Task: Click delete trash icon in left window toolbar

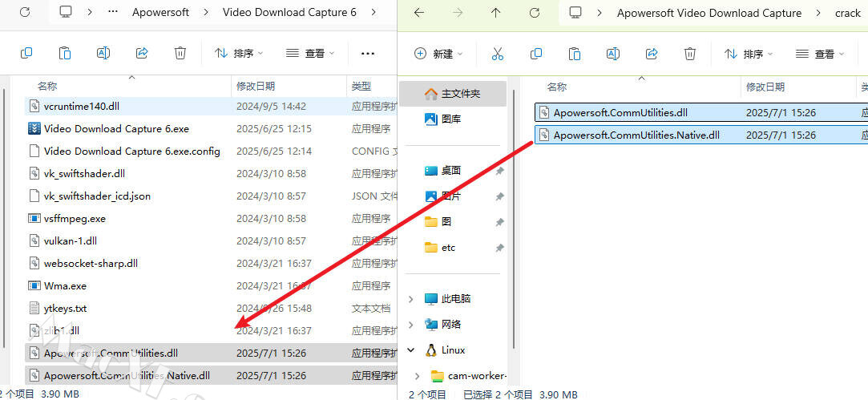Action: (x=180, y=53)
